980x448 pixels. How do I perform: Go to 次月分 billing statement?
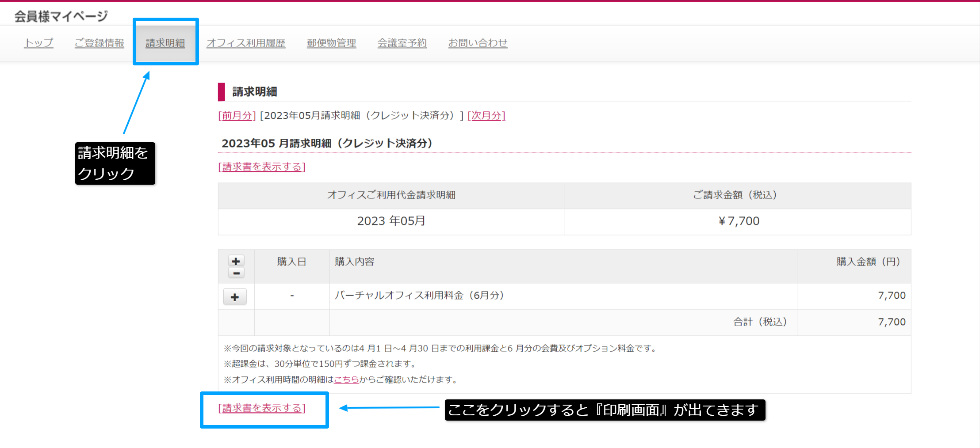486,115
